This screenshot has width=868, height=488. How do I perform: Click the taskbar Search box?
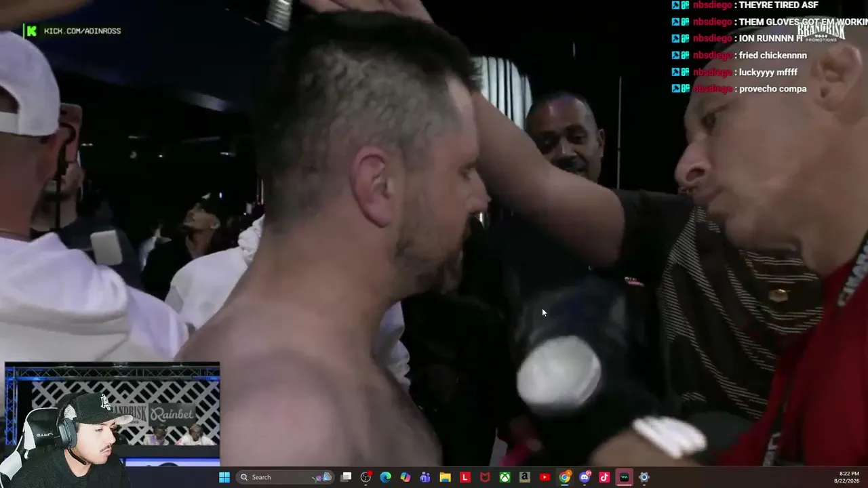coord(283,477)
